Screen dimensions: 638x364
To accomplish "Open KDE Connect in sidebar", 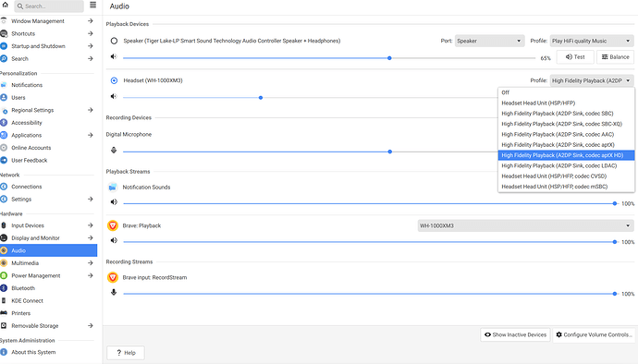I will point(48,300).
